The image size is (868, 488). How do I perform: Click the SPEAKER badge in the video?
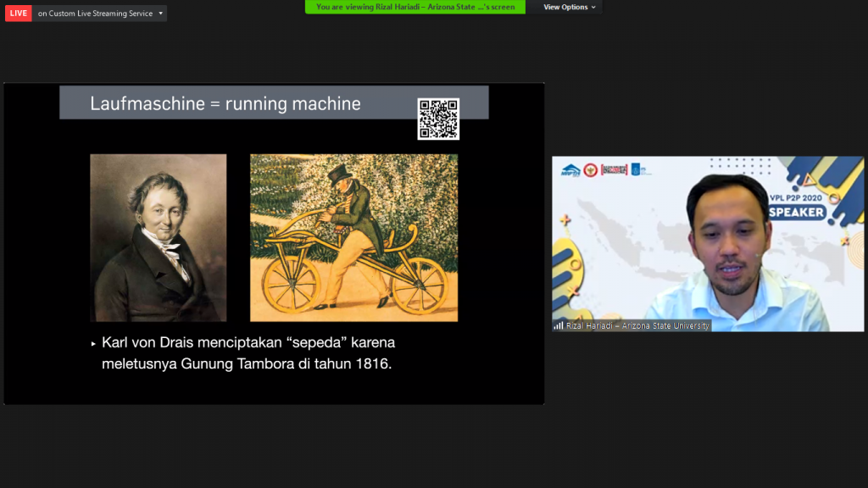click(798, 212)
